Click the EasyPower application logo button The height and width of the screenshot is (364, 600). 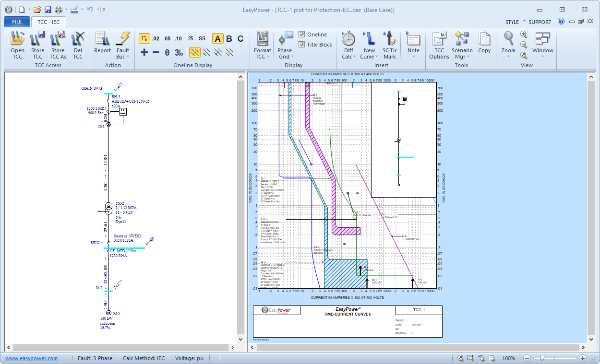pyautogui.click(x=8, y=9)
